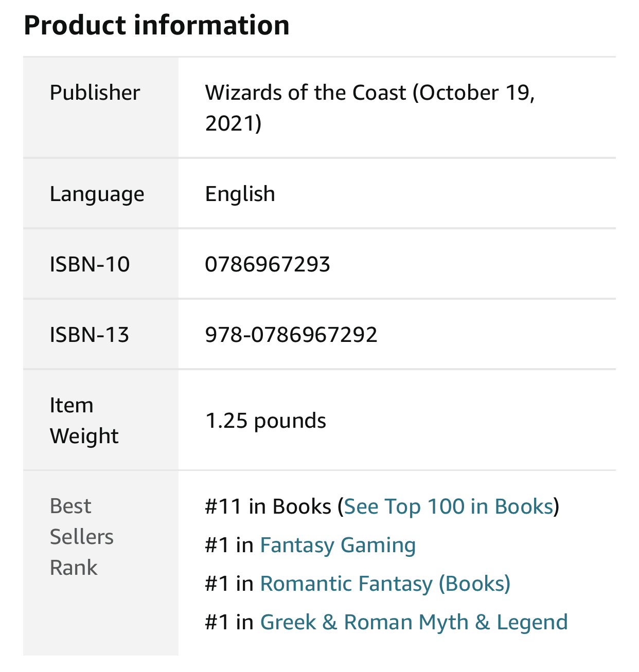Click the #1 rank beside Fantasy Gaming
This screenshot has width=639, height=672.
217,545
